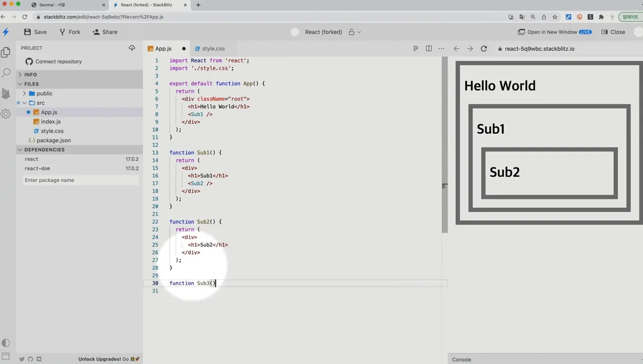The width and height of the screenshot is (643, 364).
Task: Click the translate page icon
Action: tap(522, 17)
